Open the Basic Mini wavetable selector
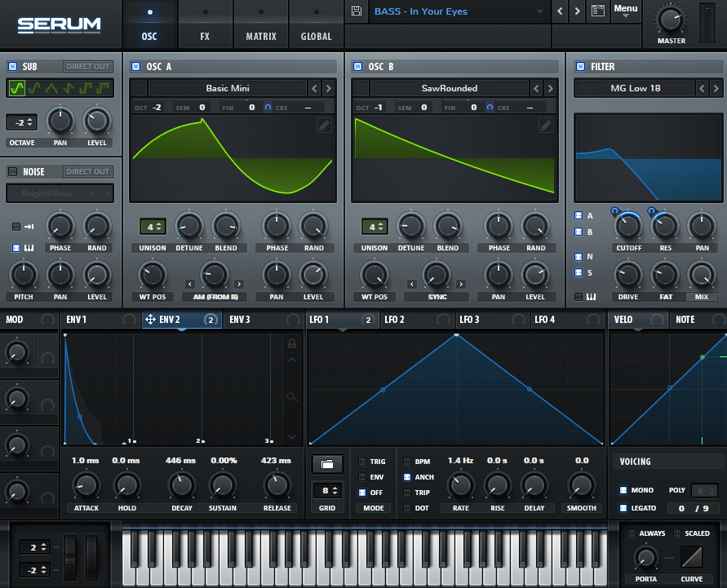The width and height of the screenshot is (727, 588). (227, 88)
